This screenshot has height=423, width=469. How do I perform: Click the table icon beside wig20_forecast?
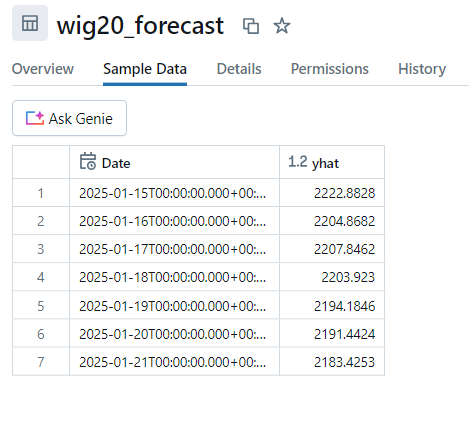[x=30, y=23]
